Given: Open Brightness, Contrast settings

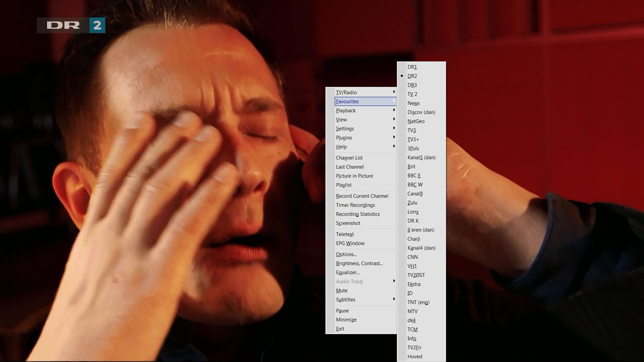Looking at the screenshot, I should pyautogui.click(x=359, y=263).
